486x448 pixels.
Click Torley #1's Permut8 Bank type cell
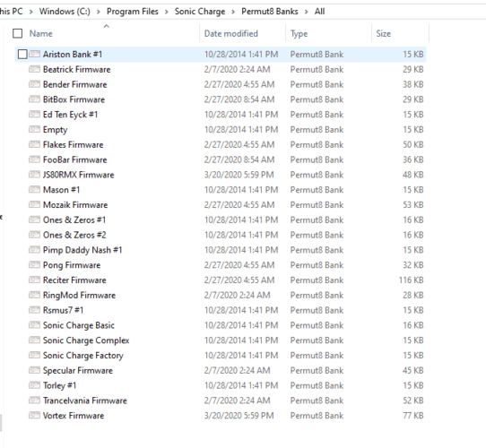point(317,385)
